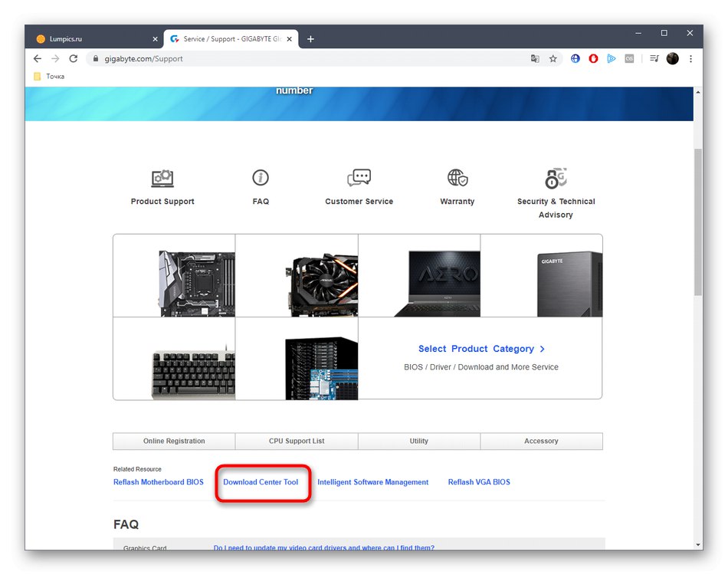Select the graphics card product thumbnail
728x575 pixels.
[297, 276]
